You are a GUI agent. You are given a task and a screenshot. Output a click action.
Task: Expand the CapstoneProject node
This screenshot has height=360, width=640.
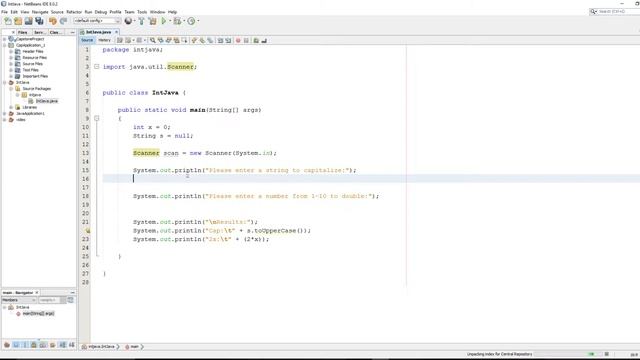click(4, 39)
